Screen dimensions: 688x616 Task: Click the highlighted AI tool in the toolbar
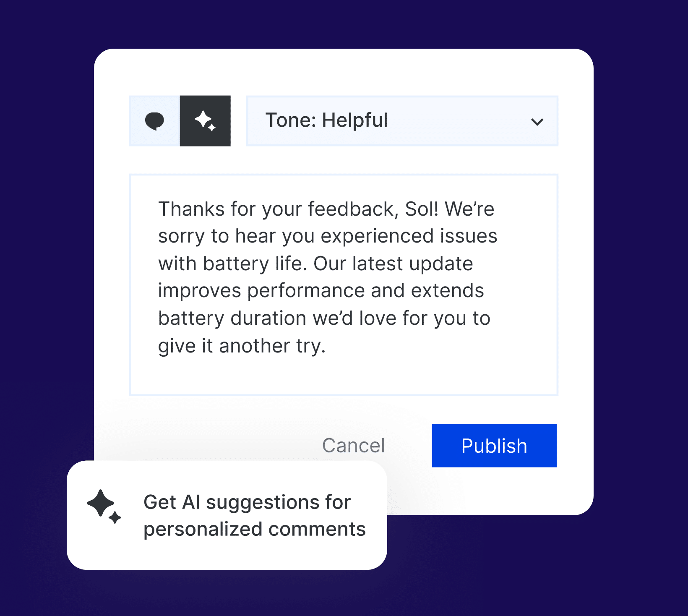click(x=205, y=121)
